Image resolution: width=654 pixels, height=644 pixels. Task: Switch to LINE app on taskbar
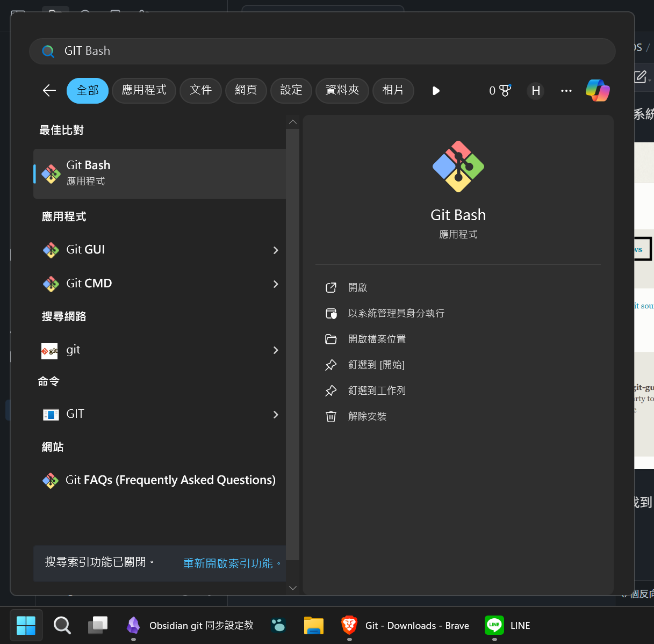click(508, 625)
